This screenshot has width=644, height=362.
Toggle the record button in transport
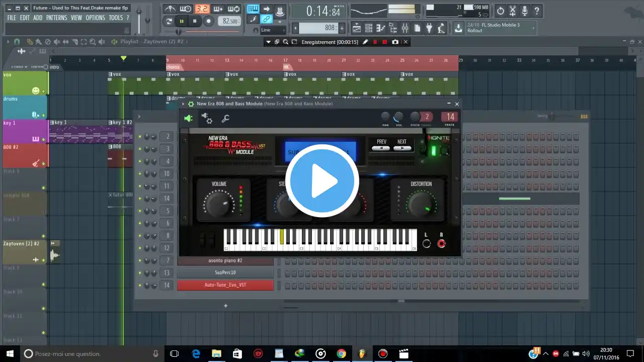point(208,21)
